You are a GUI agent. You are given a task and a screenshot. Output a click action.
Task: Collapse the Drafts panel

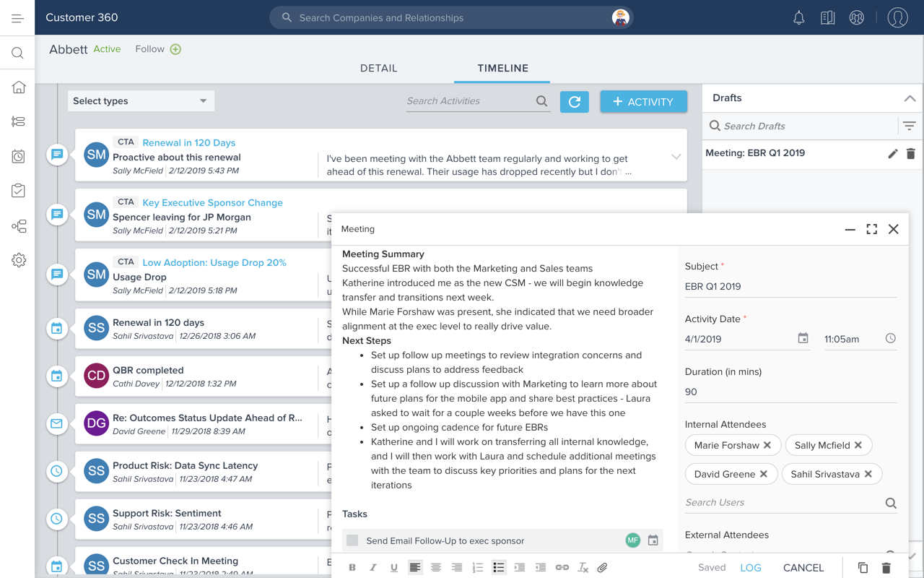coord(910,98)
